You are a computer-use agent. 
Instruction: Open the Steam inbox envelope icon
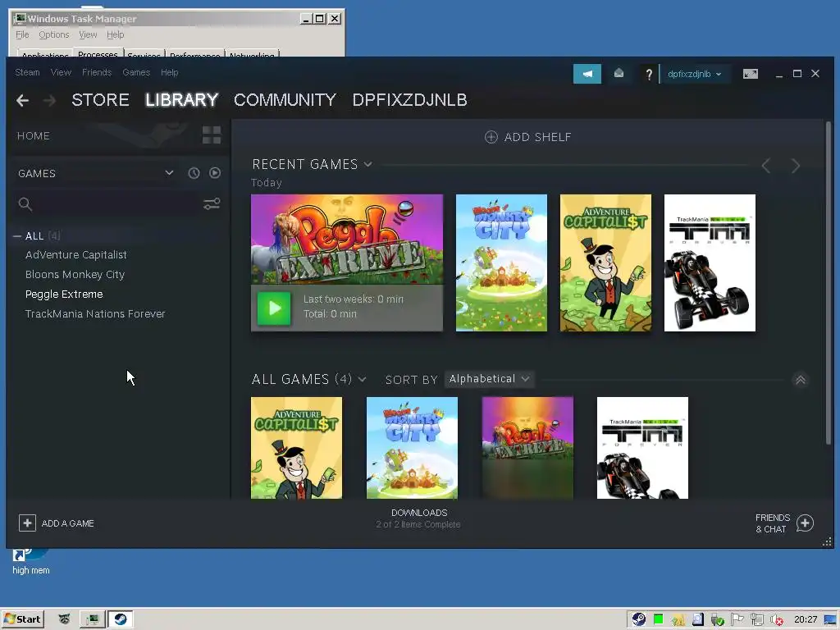click(x=619, y=73)
